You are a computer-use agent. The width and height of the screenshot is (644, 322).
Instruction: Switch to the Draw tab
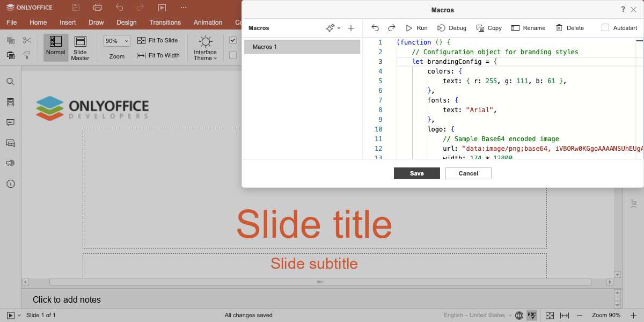[96, 23]
